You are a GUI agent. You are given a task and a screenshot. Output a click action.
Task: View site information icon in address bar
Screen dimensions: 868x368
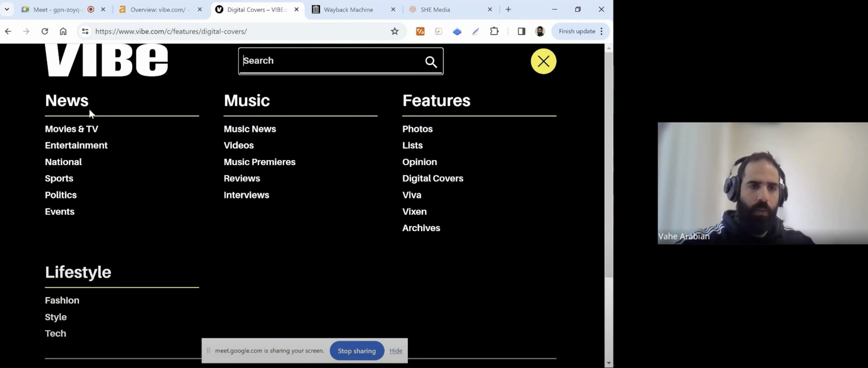(x=85, y=31)
